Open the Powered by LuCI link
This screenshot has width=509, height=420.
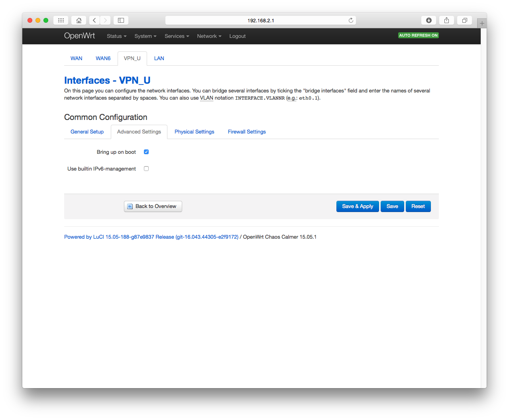[x=151, y=237]
